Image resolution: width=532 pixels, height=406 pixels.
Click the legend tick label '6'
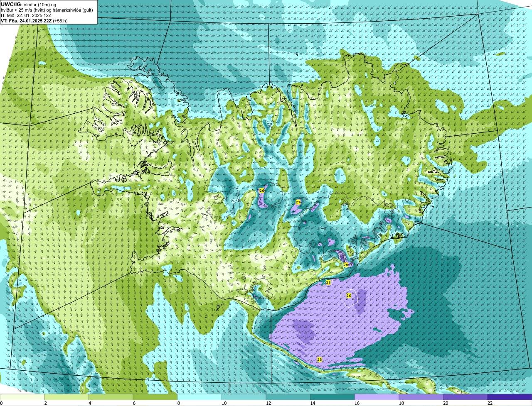tap(134, 403)
